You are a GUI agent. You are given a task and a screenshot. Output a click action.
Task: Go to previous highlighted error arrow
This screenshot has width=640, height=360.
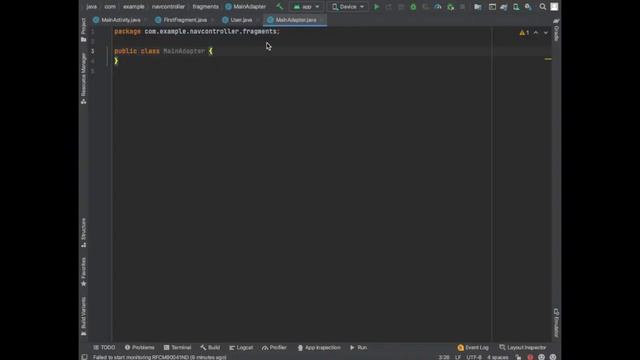pyautogui.click(x=536, y=33)
